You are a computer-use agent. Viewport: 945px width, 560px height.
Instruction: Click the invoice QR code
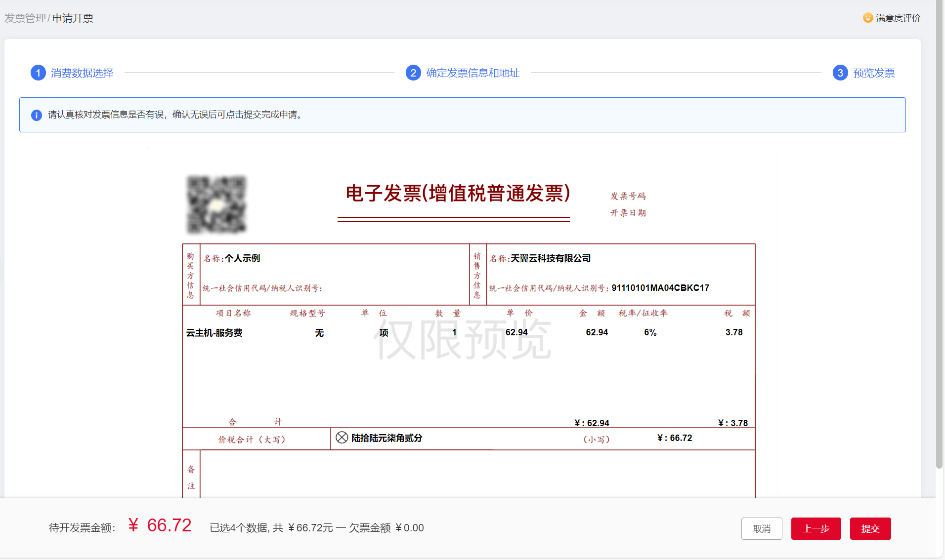(216, 204)
